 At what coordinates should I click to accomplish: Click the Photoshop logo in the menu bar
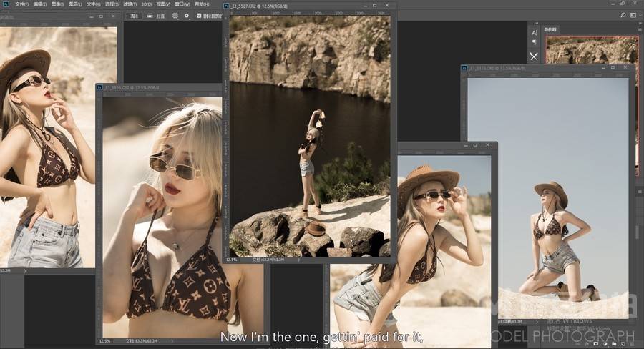tap(6, 4)
